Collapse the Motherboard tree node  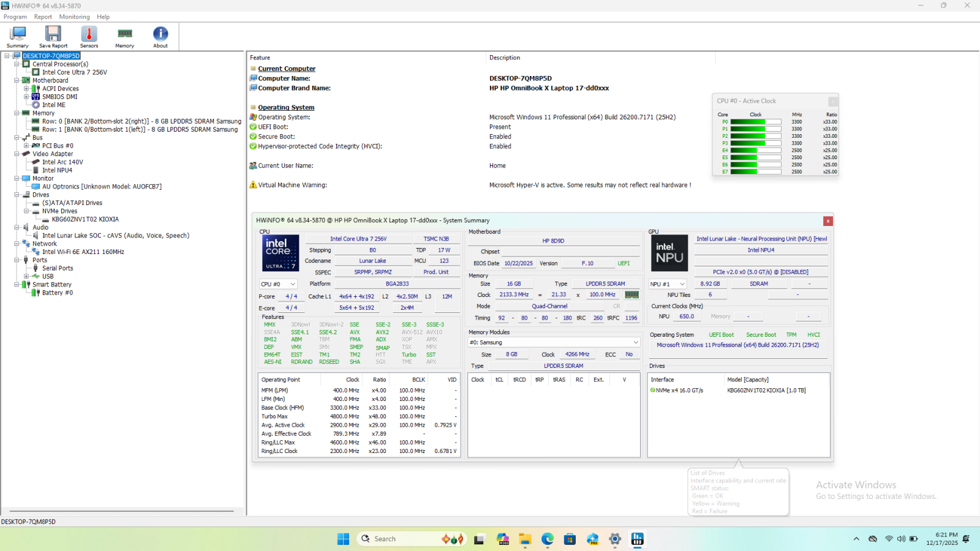pos(17,80)
